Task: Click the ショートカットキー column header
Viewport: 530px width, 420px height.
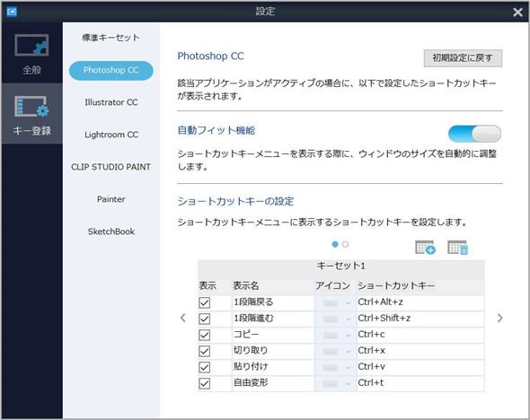Action: (x=396, y=286)
